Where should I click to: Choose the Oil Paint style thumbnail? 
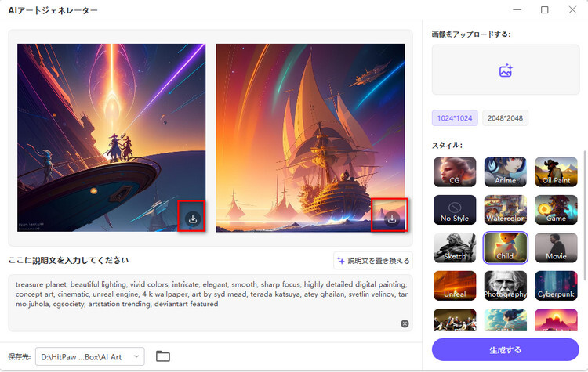pyautogui.click(x=556, y=172)
